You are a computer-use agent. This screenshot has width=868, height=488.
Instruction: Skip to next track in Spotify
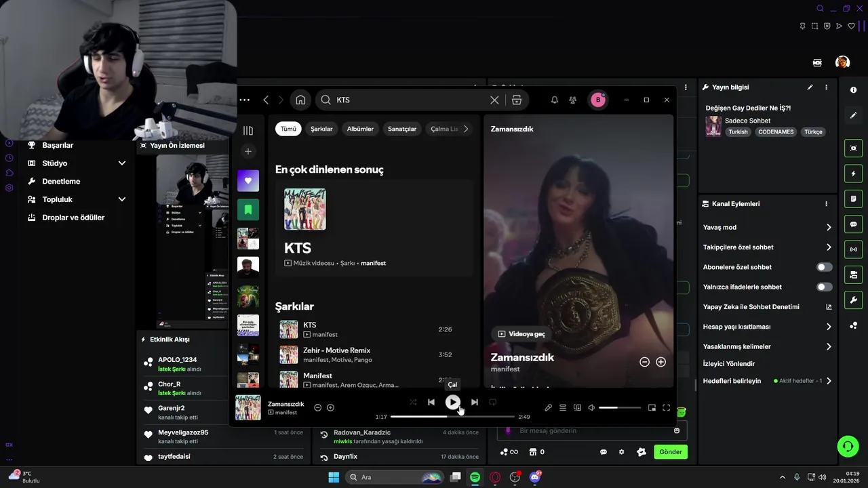[x=475, y=402]
